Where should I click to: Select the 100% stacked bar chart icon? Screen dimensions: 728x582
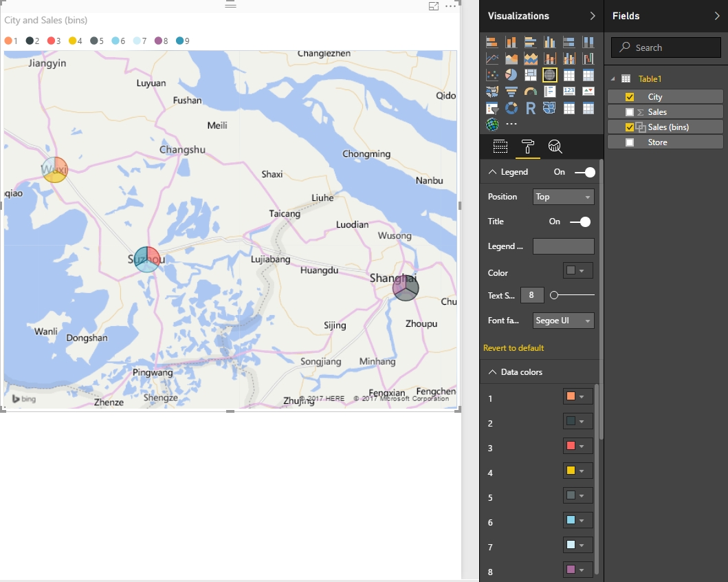coord(569,42)
